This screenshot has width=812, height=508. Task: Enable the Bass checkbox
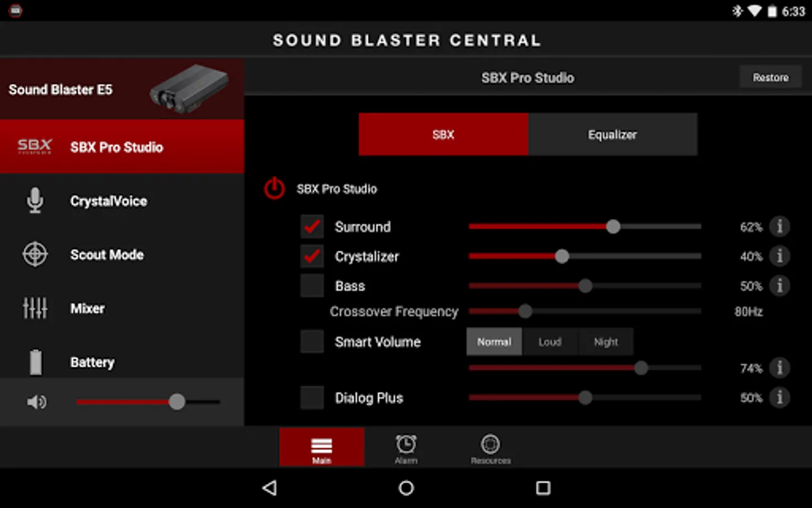click(x=312, y=286)
